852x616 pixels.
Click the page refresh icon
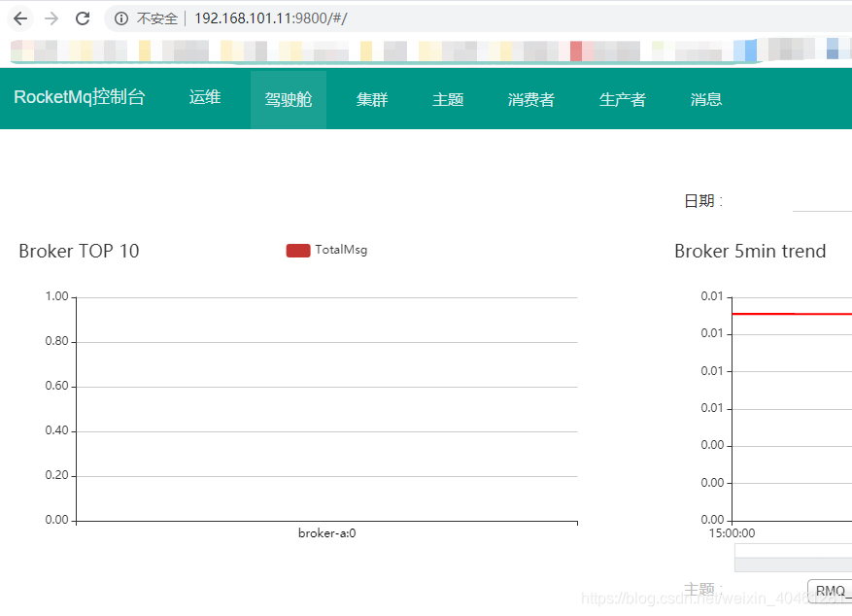pyautogui.click(x=83, y=17)
